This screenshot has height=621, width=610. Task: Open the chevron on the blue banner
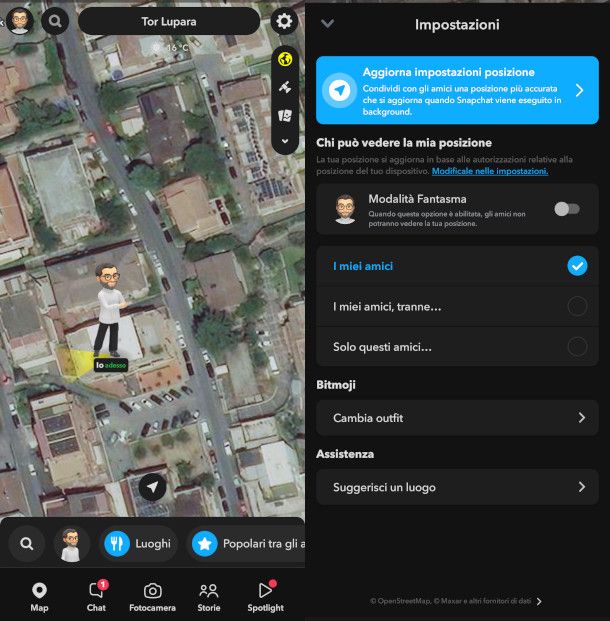(580, 90)
